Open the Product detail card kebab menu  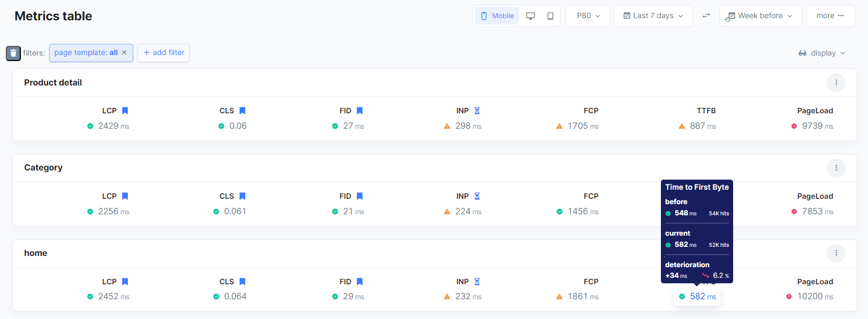point(836,82)
